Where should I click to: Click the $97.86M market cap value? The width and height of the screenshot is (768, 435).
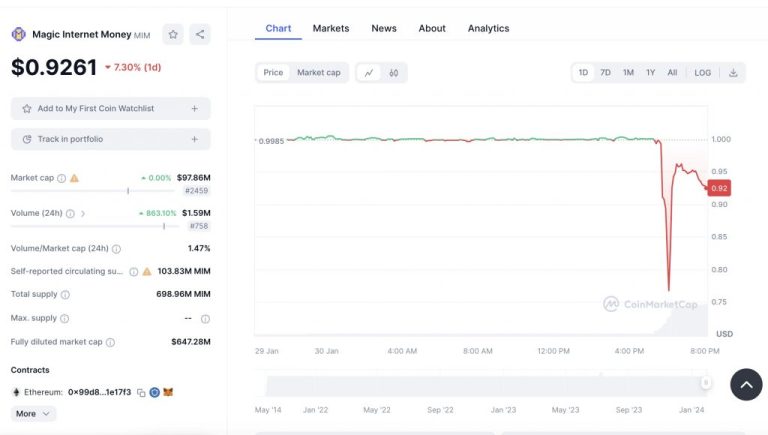click(193, 178)
